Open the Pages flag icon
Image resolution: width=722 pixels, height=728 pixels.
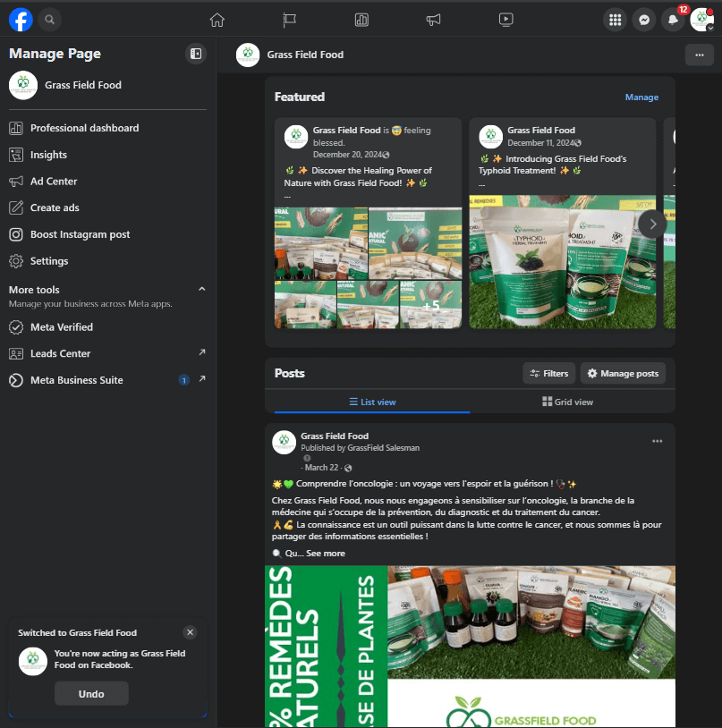click(x=289, y=19)
